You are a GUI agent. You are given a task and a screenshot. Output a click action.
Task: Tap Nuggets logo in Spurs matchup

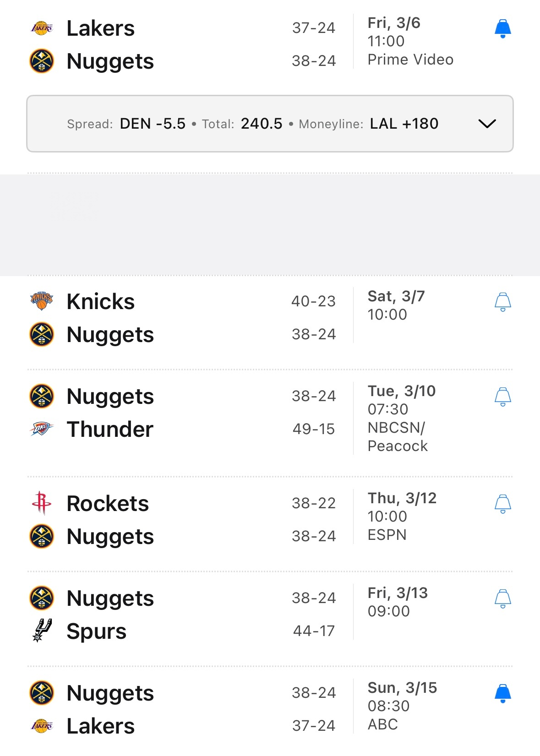point(42,598)
